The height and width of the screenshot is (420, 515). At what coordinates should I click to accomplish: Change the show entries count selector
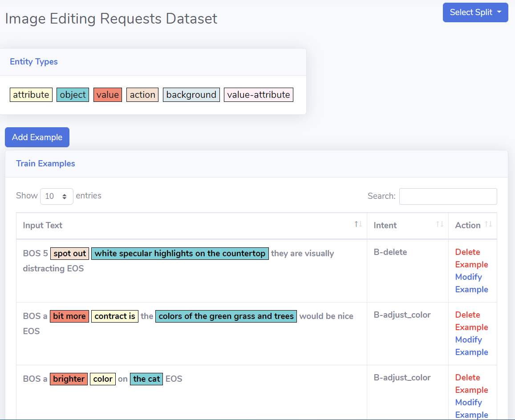pyautogui.click(x=57, y=196)
